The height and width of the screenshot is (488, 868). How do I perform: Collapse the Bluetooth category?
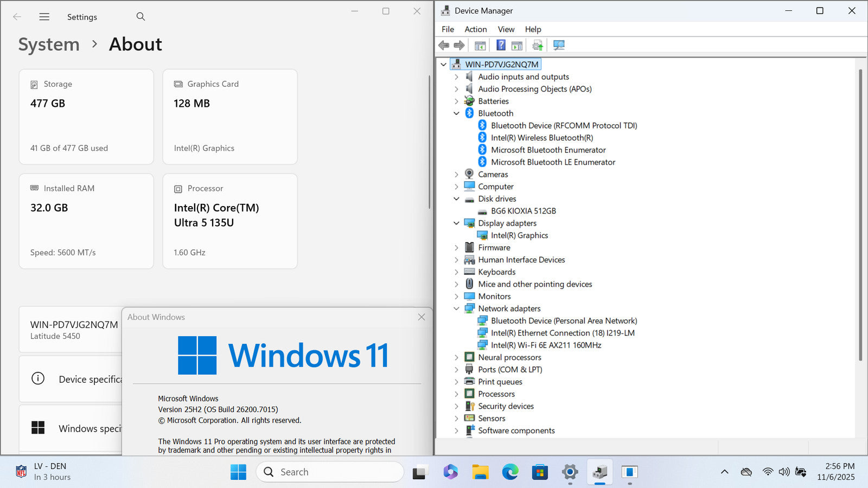pyautogui.click(x=456, y=113)
